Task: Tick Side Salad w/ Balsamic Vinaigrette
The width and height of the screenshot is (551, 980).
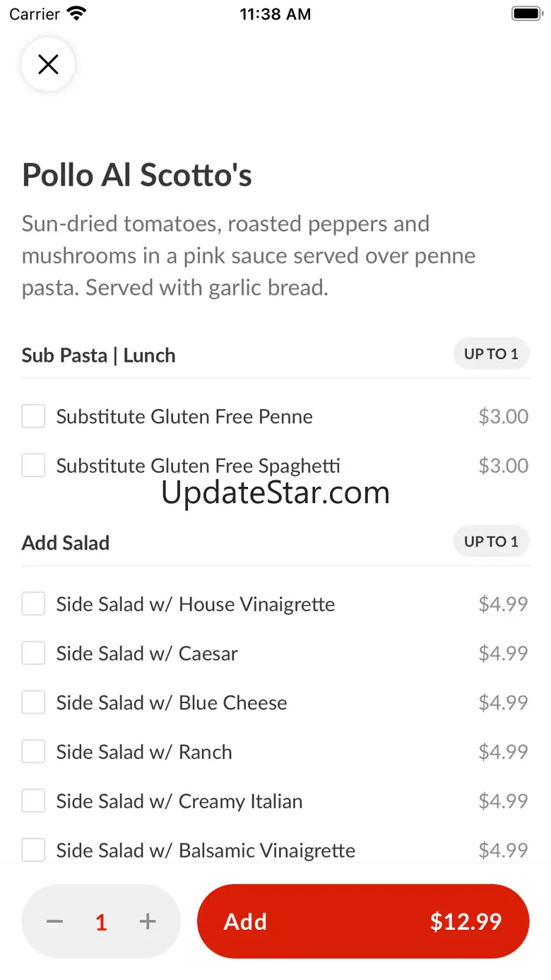Action: pyautogui.click(x=33, y=850)
